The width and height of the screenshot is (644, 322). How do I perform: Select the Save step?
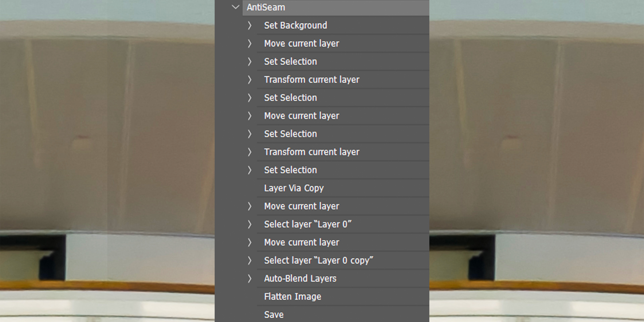(x=274, y=314)
